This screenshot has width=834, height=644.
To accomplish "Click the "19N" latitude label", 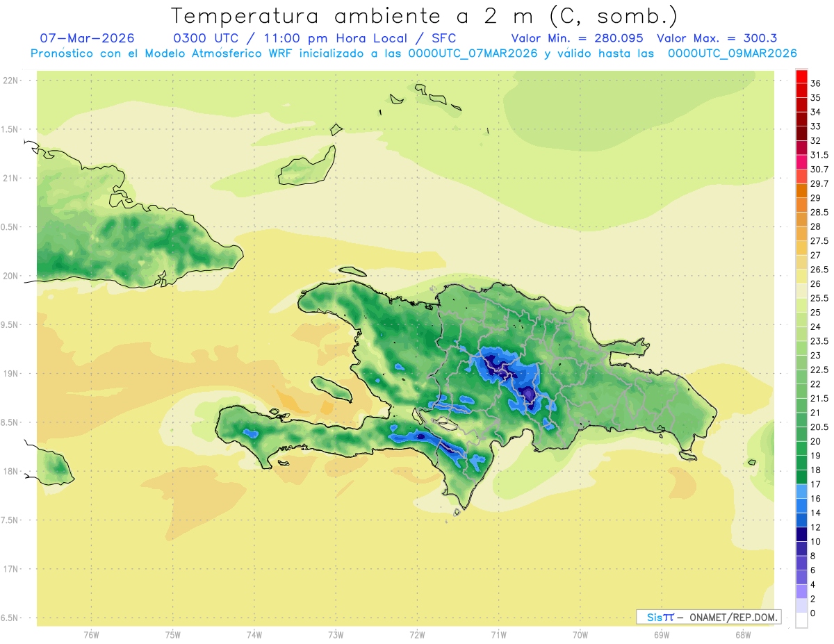I will [11, 374].
